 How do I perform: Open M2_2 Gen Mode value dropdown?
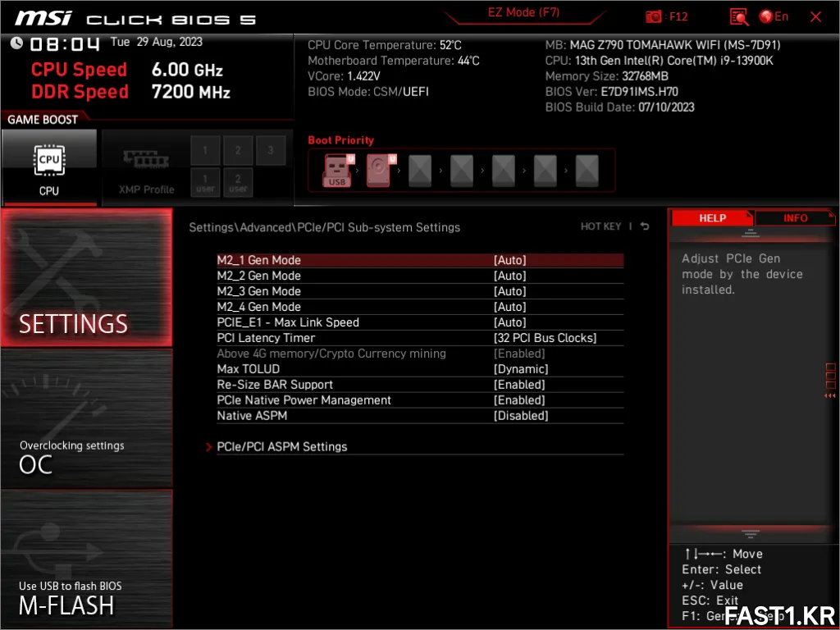coord(509,276)
